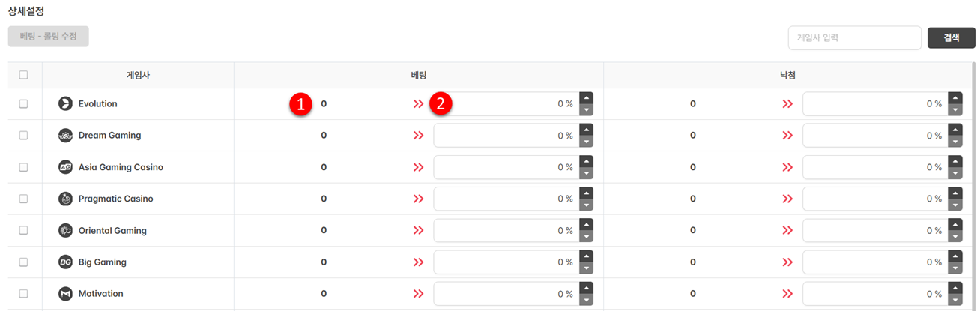980x311 pixels.
Task: Click the Oriental Gaming logo icon
Action: point(65,231)
